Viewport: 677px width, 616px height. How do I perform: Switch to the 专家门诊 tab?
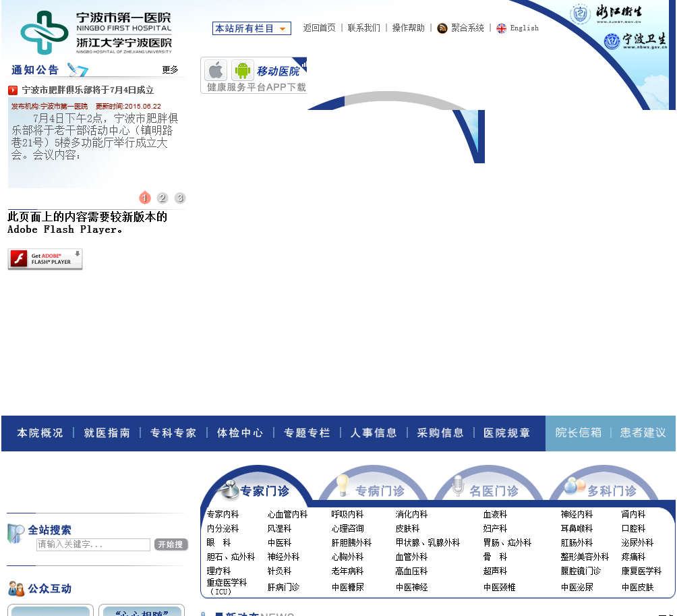pyautogui.click(x=256, y=488)
